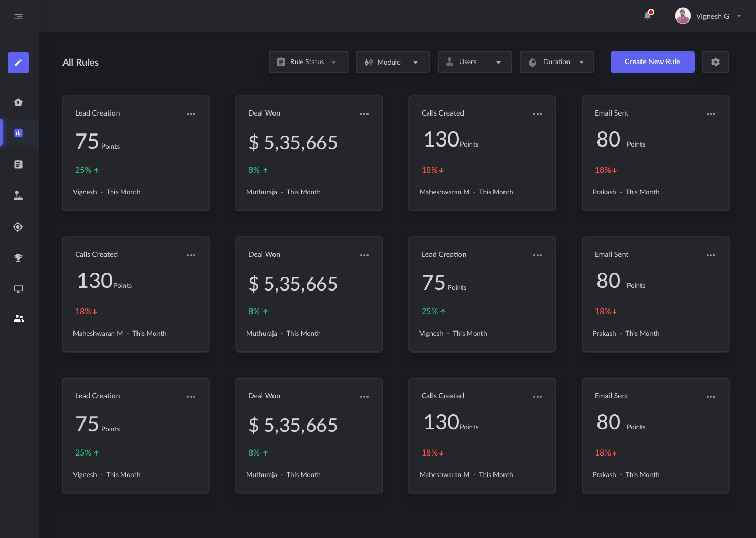Viewport: 756px width, 538px height.
Task: Click Vignesh - This Month on first-row card
Action: tap(107, 192)
